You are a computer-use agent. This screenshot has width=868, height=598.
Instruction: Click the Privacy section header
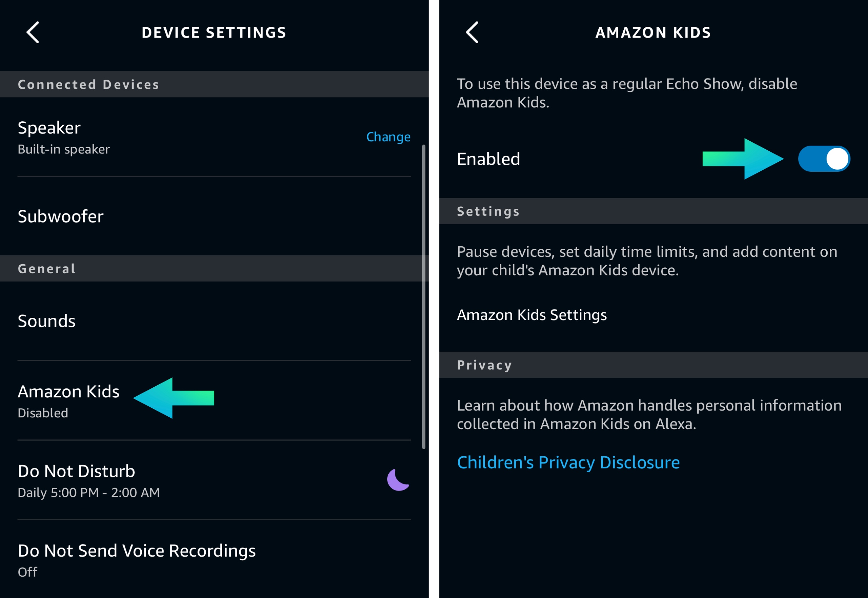coord(484,365)
